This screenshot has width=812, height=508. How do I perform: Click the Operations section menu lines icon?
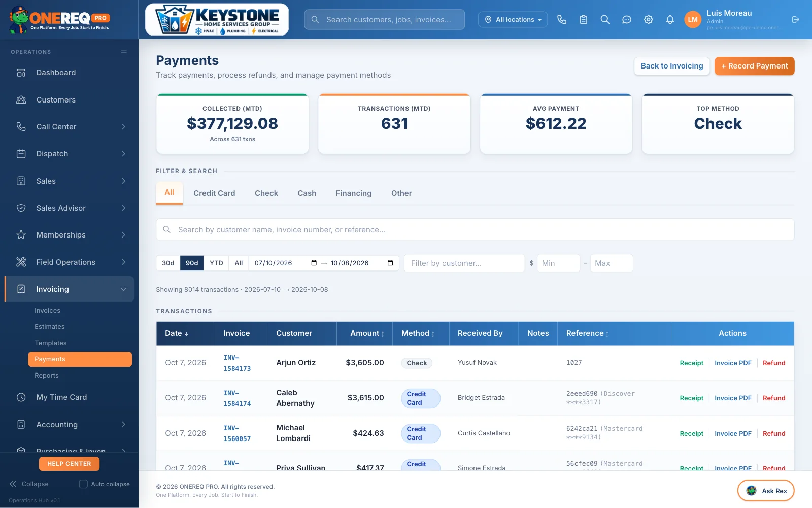point(124,51)
